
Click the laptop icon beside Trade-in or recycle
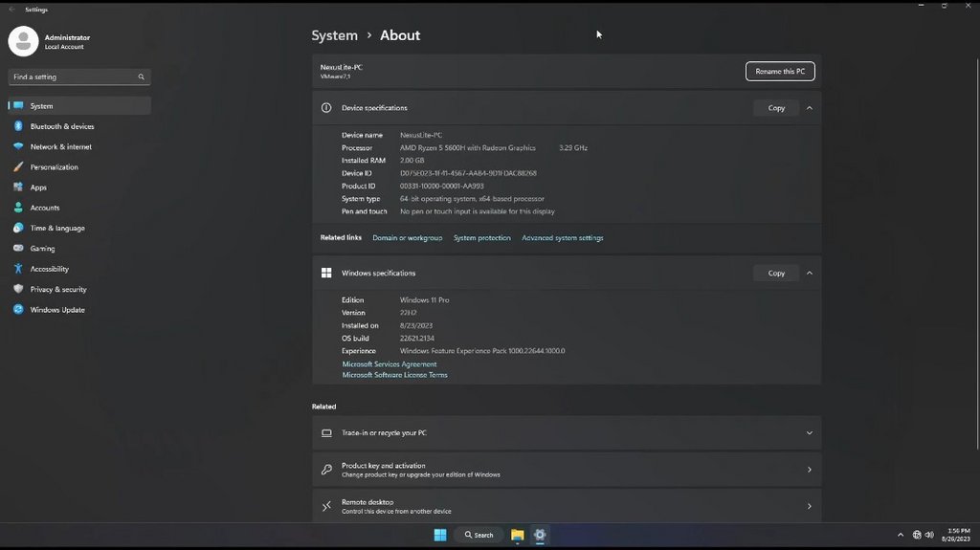tap(326, 432)
